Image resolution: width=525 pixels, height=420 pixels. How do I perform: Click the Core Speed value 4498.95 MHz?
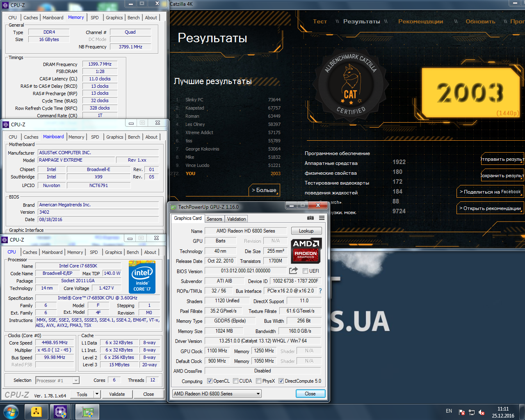55,342
